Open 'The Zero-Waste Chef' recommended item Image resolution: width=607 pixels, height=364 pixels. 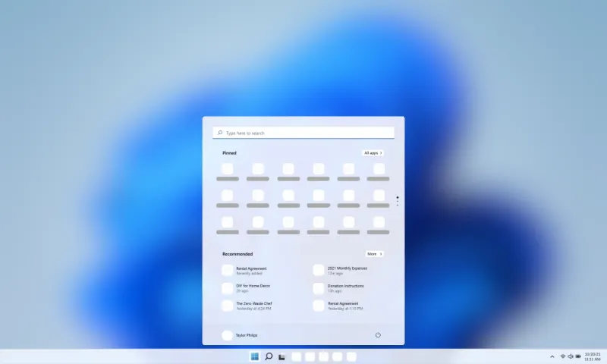247,306
